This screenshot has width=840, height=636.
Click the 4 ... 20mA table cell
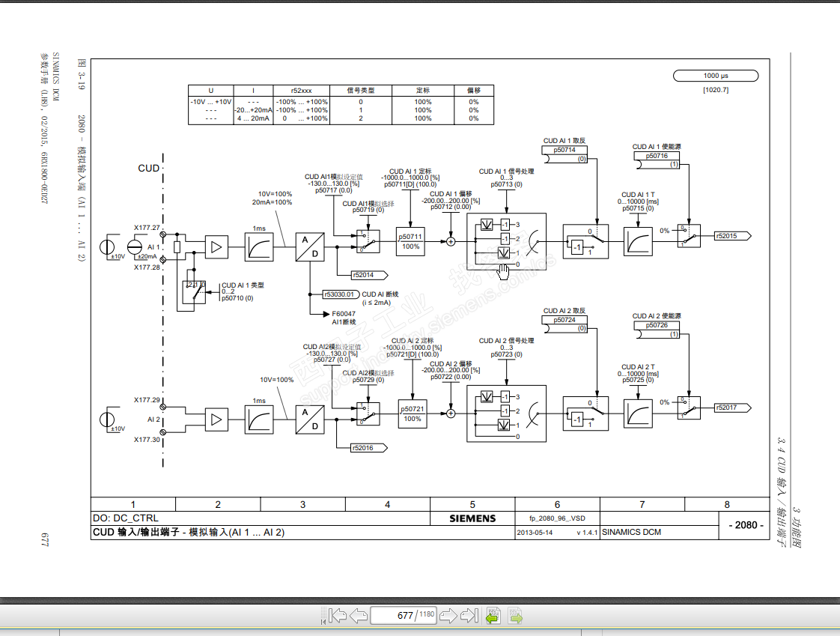pos(253,118)
